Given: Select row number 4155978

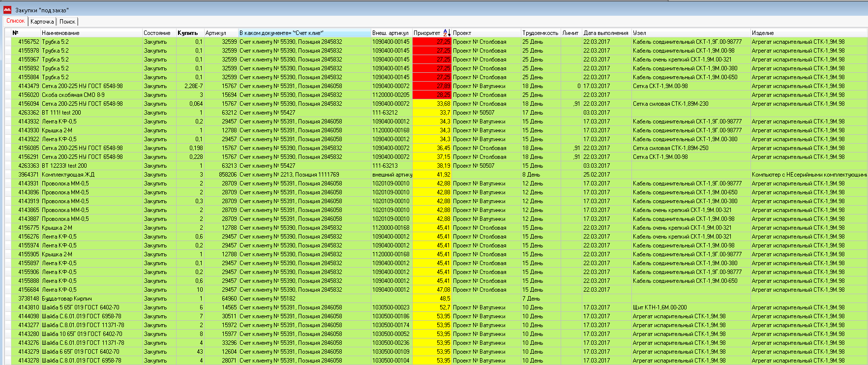Looking at the screenshot, I should [29, 51].
